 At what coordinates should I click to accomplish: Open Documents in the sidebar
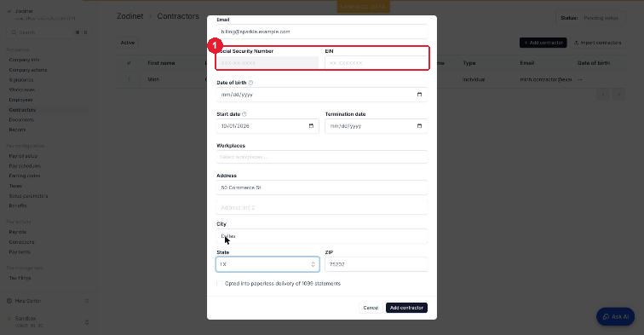(x=21, y=119)
